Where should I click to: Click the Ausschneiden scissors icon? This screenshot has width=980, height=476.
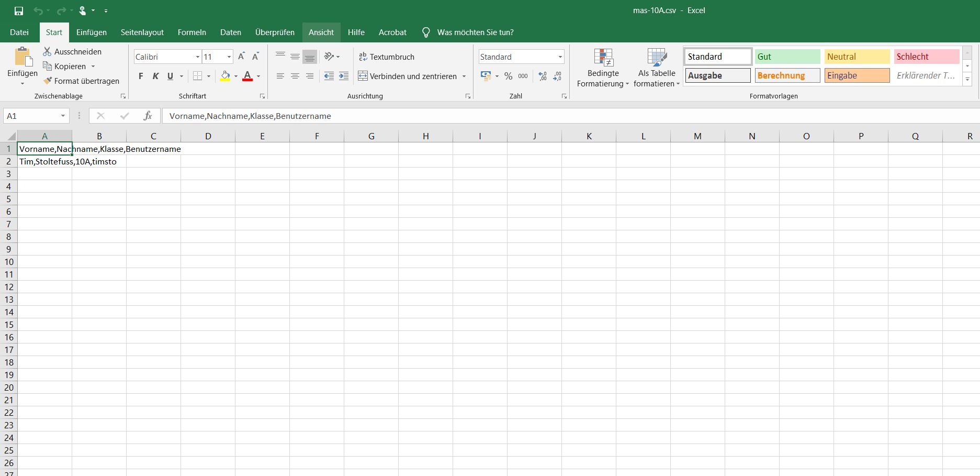click(47, 51)
